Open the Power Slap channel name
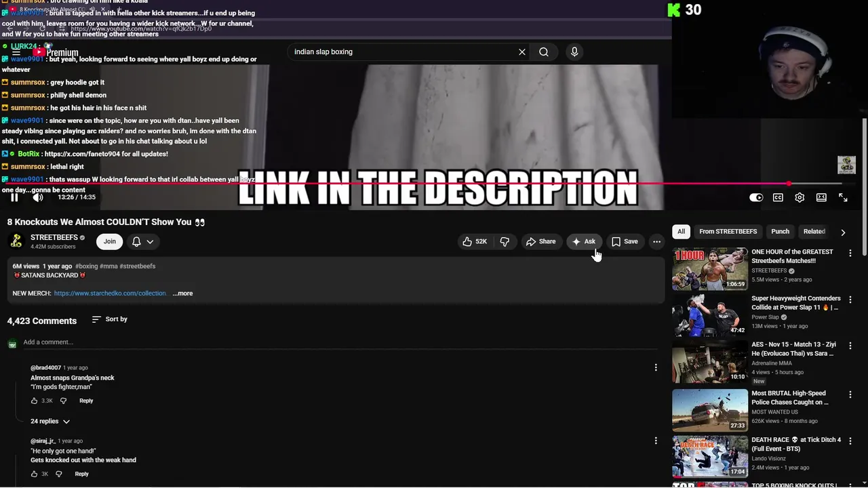 click(765, 317)
